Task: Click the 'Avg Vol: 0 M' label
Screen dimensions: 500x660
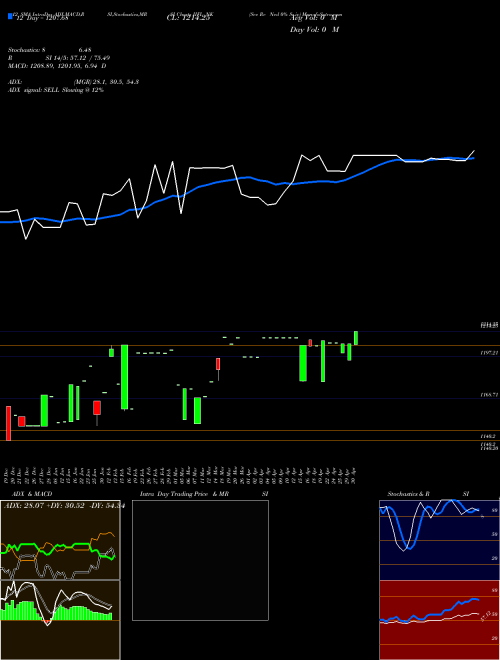Action: [313, 19]
